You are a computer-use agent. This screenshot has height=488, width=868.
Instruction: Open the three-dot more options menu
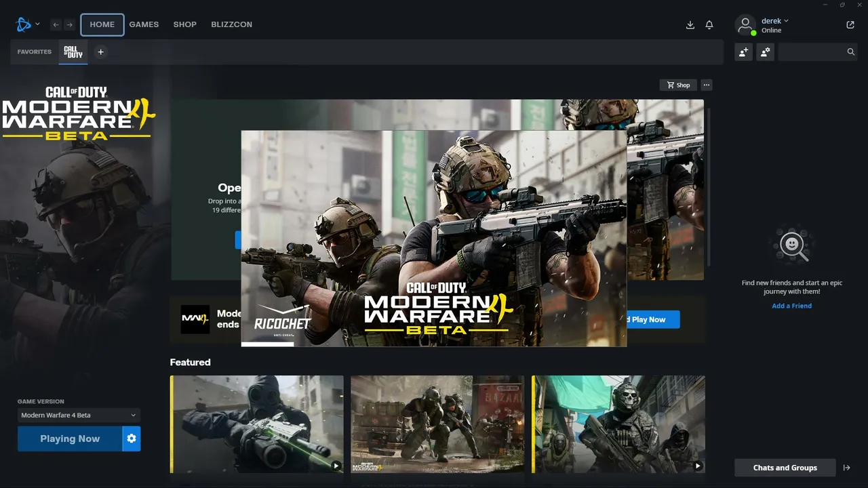(707, 85)
